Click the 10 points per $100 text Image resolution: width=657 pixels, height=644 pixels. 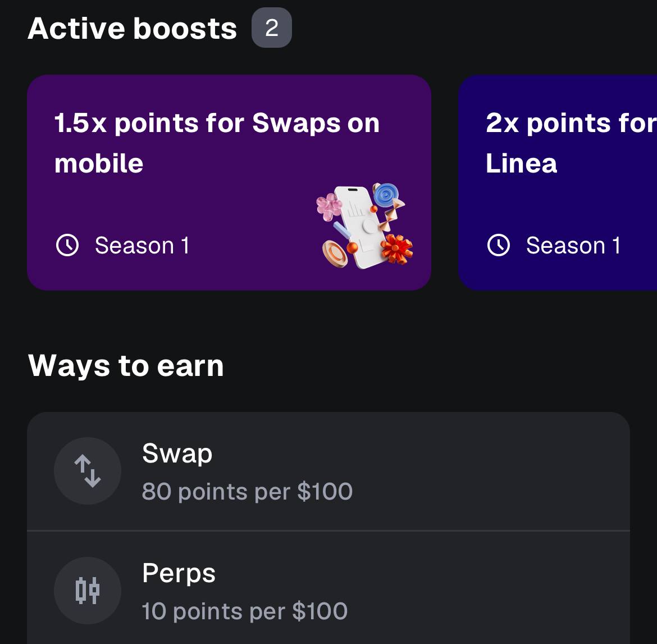click(244, 611)
